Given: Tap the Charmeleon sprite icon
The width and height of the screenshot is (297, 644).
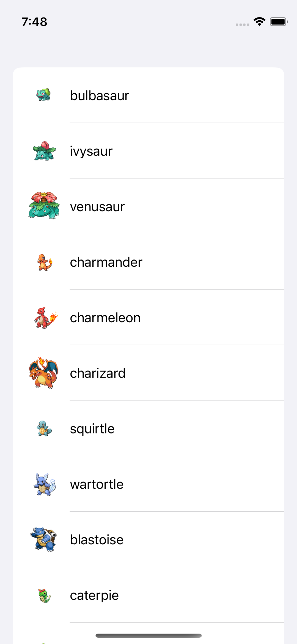Looking at the screenshot, I should click(x=46, y=318).
